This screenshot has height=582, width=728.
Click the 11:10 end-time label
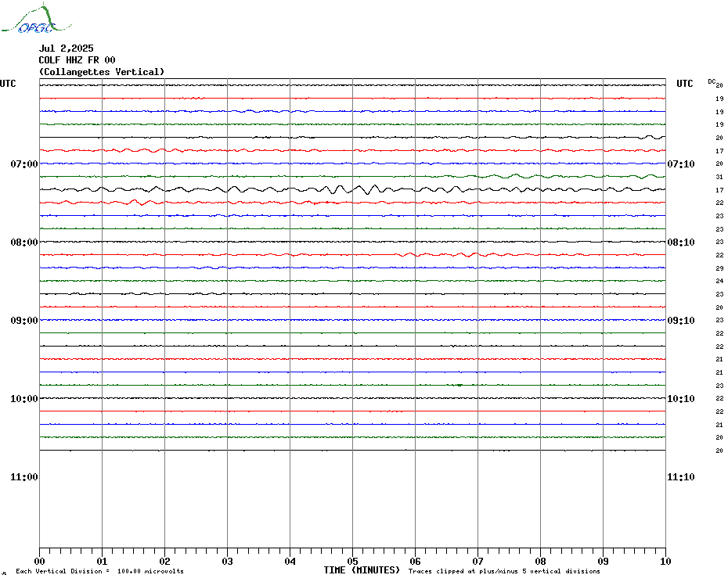point(681,477)
